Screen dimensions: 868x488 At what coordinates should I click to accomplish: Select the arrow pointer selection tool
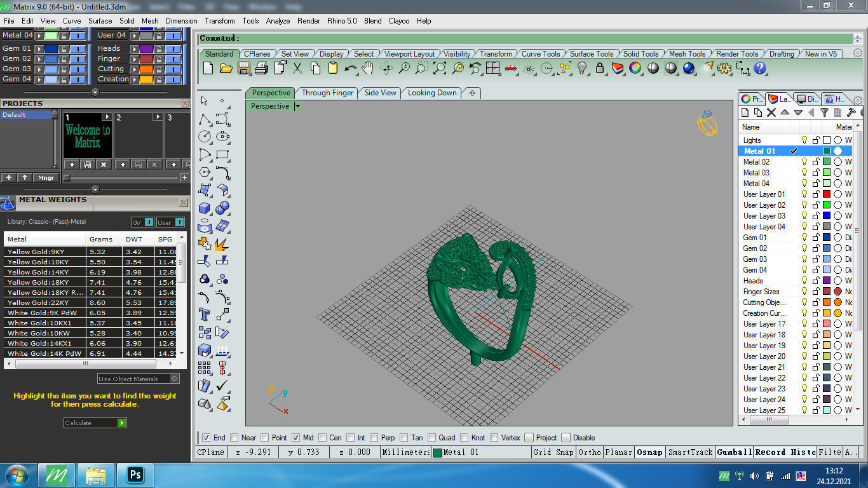point(205,101)
